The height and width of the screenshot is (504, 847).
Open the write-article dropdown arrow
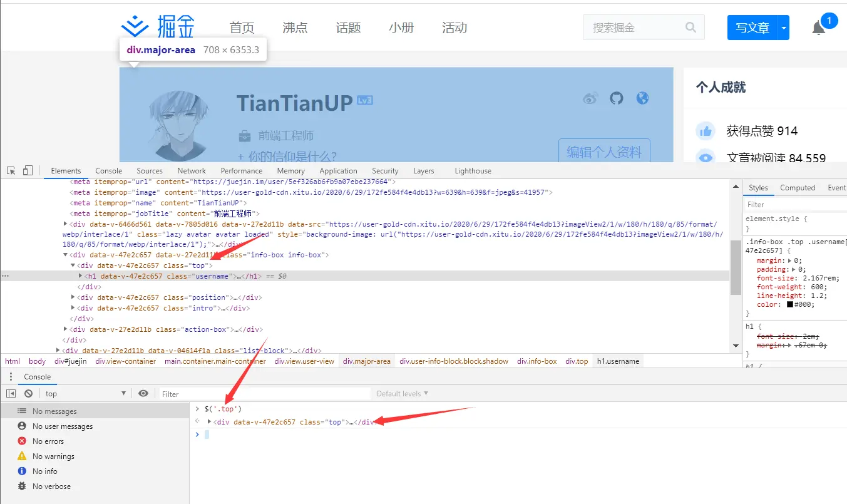tap(783, 28)
